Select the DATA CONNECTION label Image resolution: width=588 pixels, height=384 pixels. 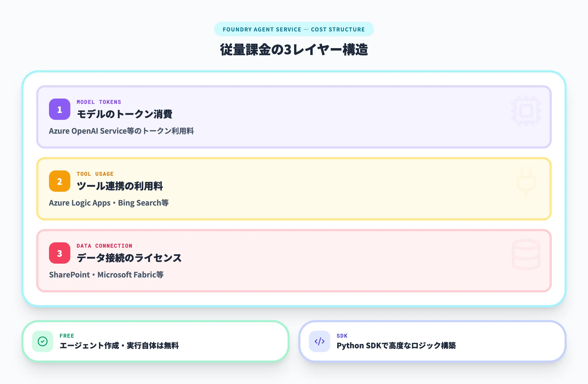[104, 246]
